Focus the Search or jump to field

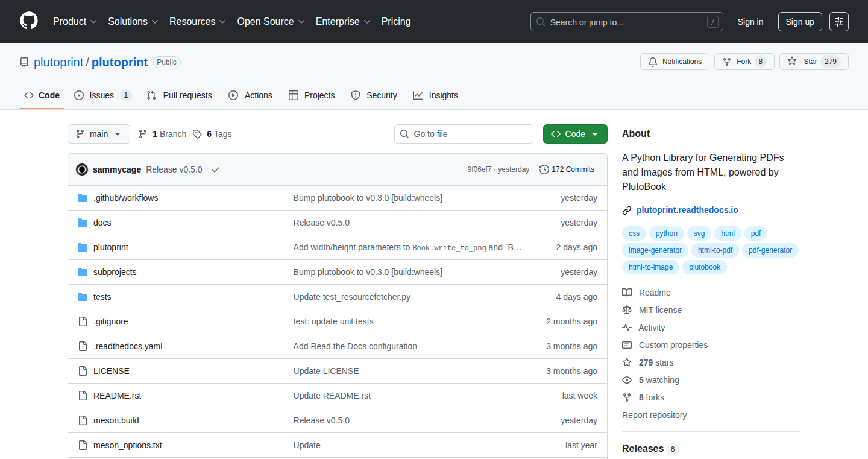tap(627, 22)
